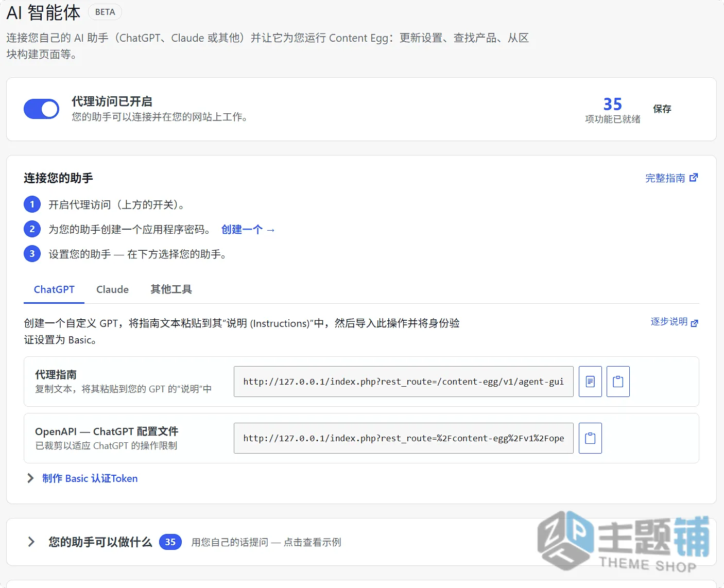Image resolution: width=724 pixels, height=588 pixels.
Task: Click the clipboard copy icon in OpenAPI row
Action: (x=590, y=438)
